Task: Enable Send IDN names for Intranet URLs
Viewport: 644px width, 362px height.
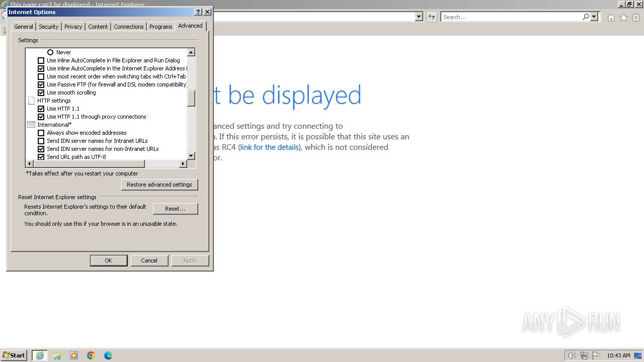Action: [x=41, y=141]
